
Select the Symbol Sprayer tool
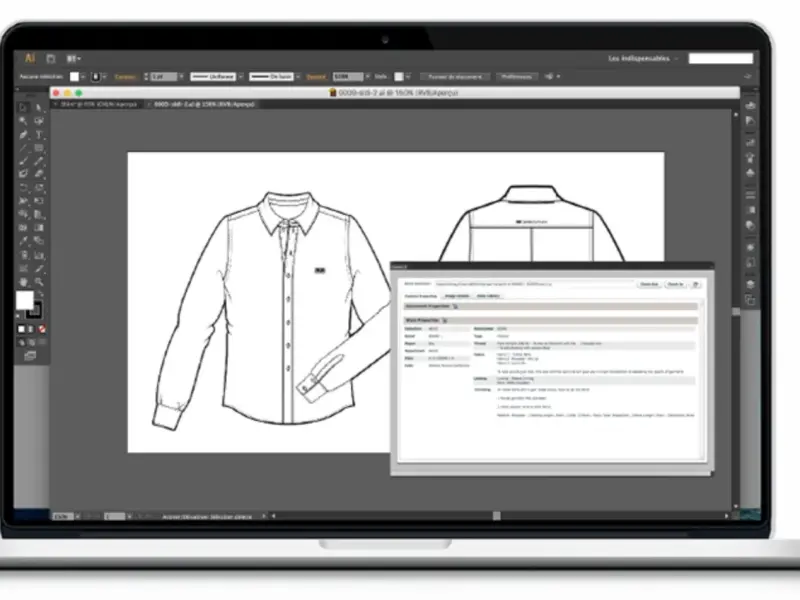[23, 255]
